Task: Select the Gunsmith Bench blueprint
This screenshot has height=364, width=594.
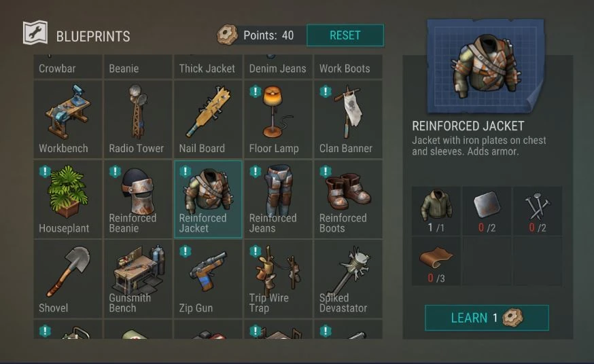Action: 138,279
